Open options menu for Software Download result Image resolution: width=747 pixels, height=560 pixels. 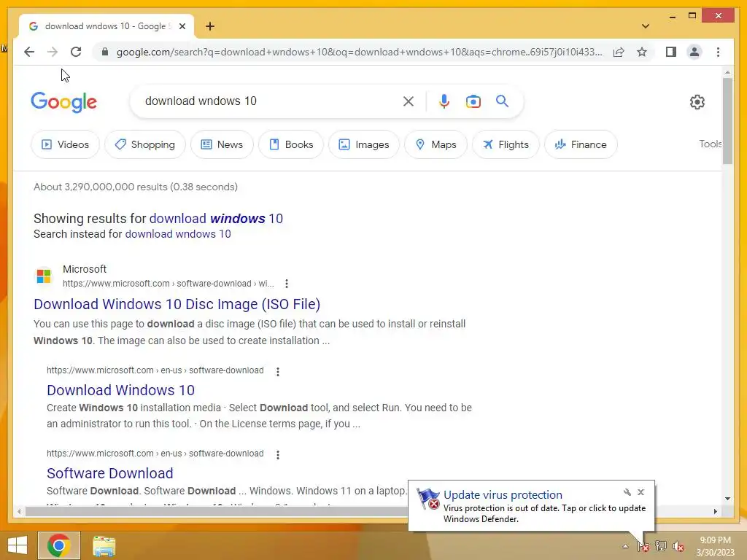pyautogui.click(x=278, y=455)
